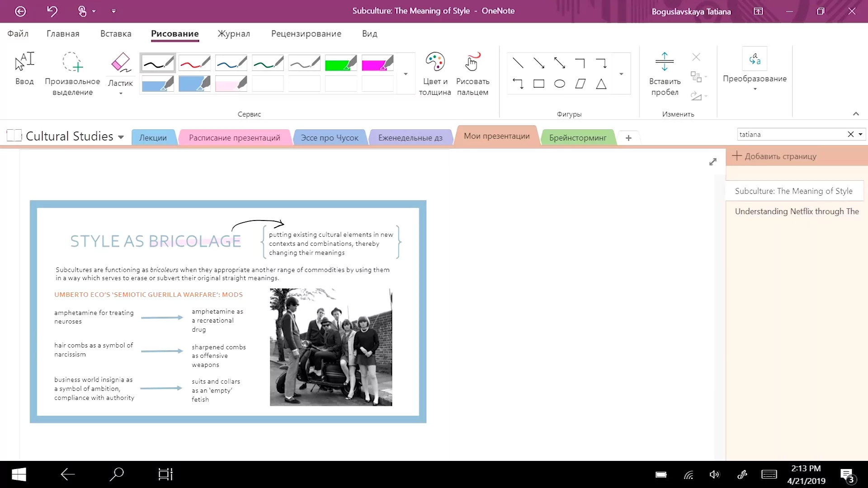
Task: Click Вставить пробел button
Action: coord(665,74)
